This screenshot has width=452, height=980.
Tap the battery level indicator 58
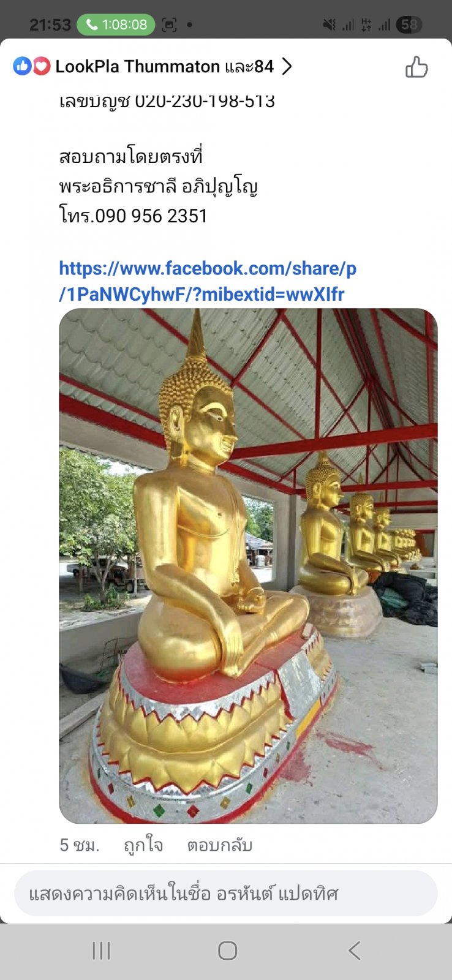click(x=409, y=24)
